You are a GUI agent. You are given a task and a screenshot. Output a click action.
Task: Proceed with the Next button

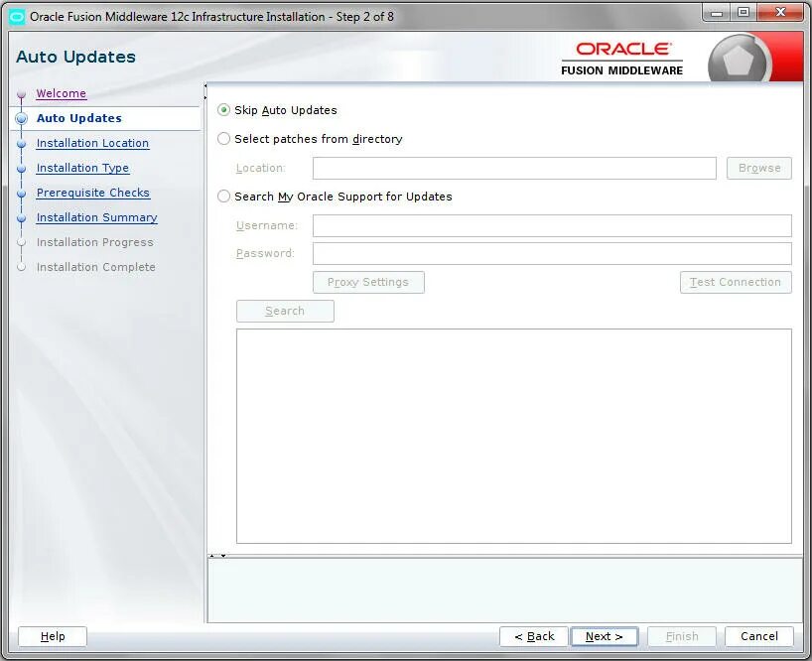point(604,636)
